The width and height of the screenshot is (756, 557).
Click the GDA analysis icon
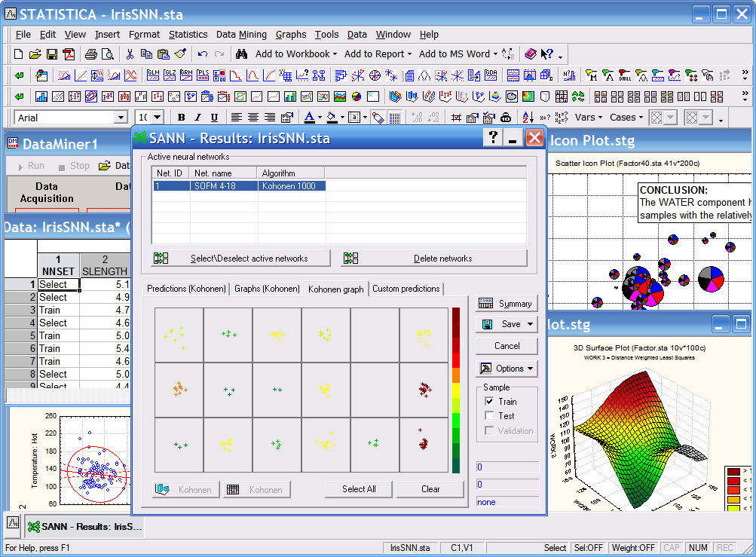[491, 75]
